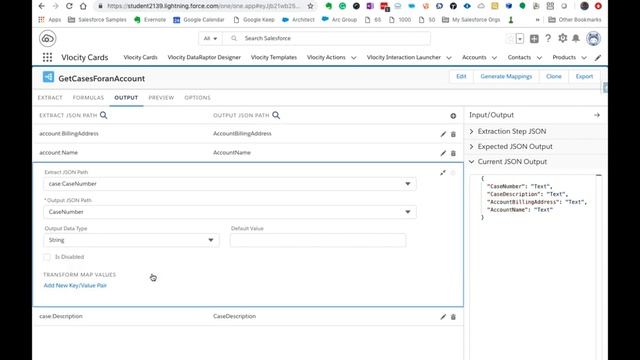Toggle the Is Disabled checkbox
The image size is (640, 360).
pyautogui.click(x=47, y=257)
